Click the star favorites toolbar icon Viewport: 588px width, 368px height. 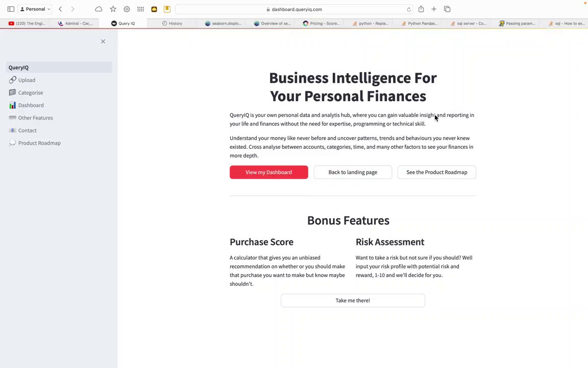113,9
